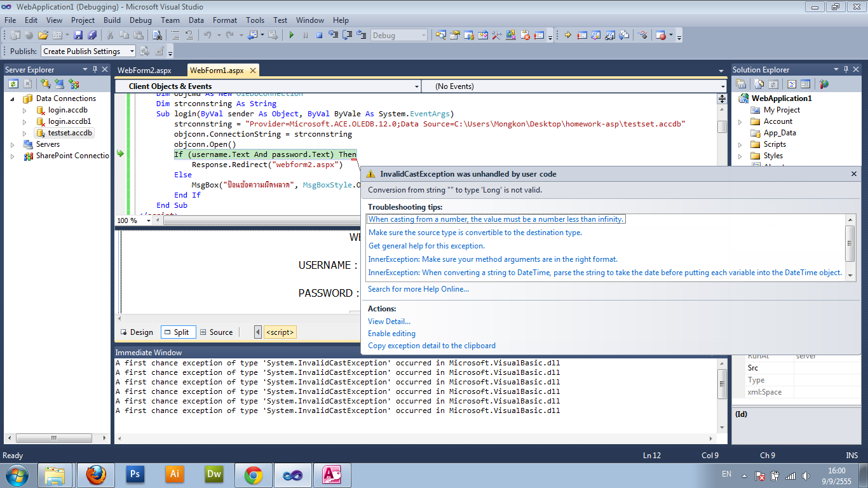
Task: Click the Breakpoints red circle toolbar icon
Action: (x=661, y=36)
